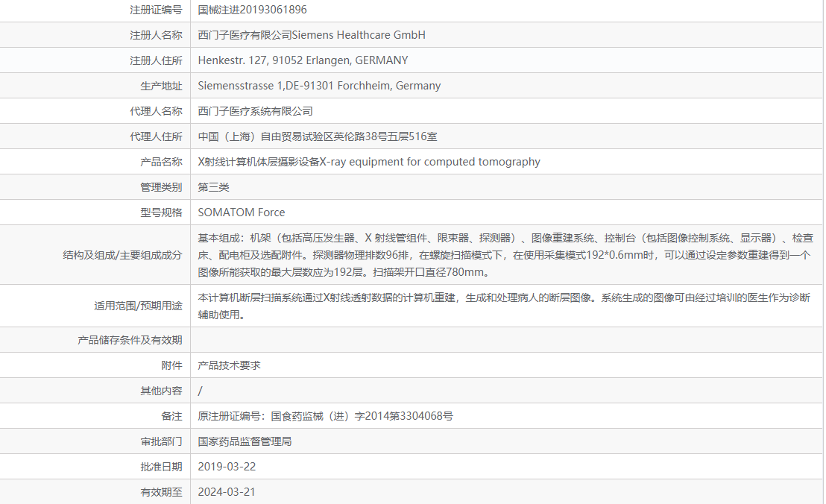Click the 注册人住所 label

point(156,60)
